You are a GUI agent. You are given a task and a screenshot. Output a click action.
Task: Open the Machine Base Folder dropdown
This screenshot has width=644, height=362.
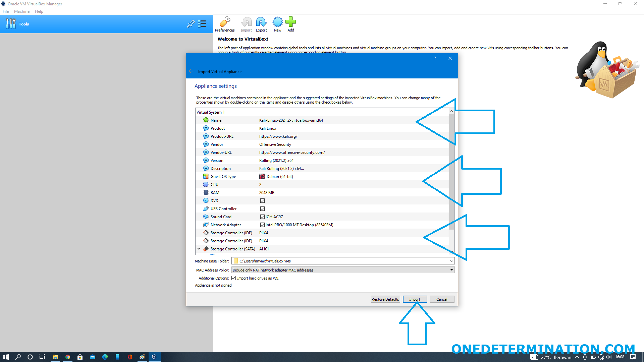[x=451, y=261]
